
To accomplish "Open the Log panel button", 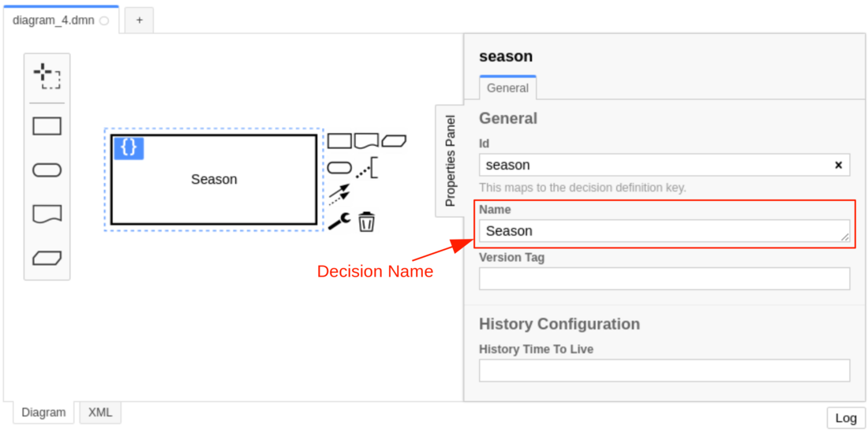I will (845, 418).
